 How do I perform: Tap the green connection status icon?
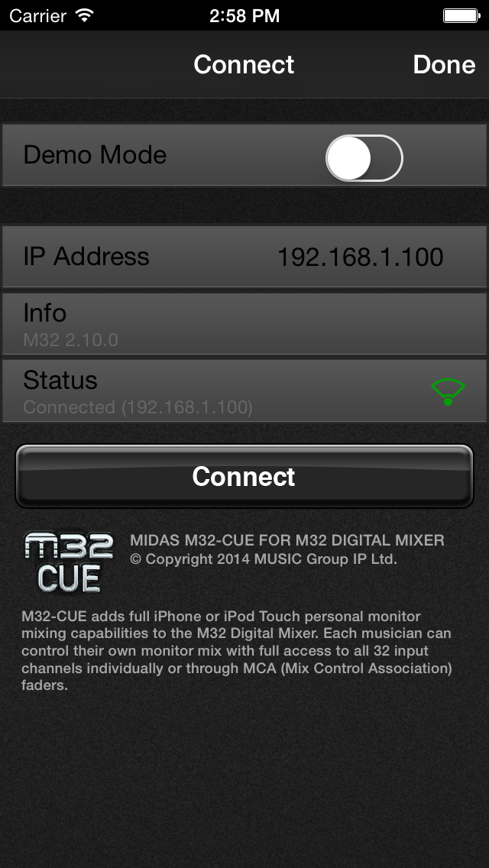448,391
